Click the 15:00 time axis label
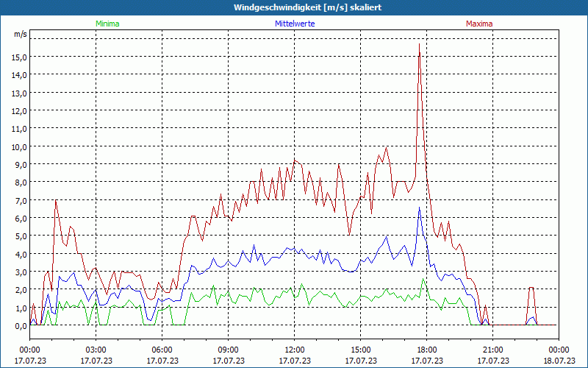This screenshot has width=588, height=368. 360,350
